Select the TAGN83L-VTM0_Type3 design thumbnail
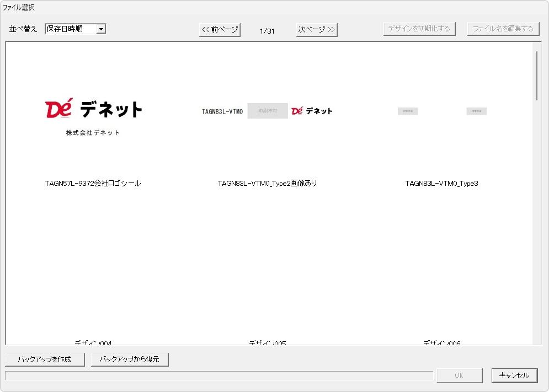The image size is (549, 392). click(442, 111)
